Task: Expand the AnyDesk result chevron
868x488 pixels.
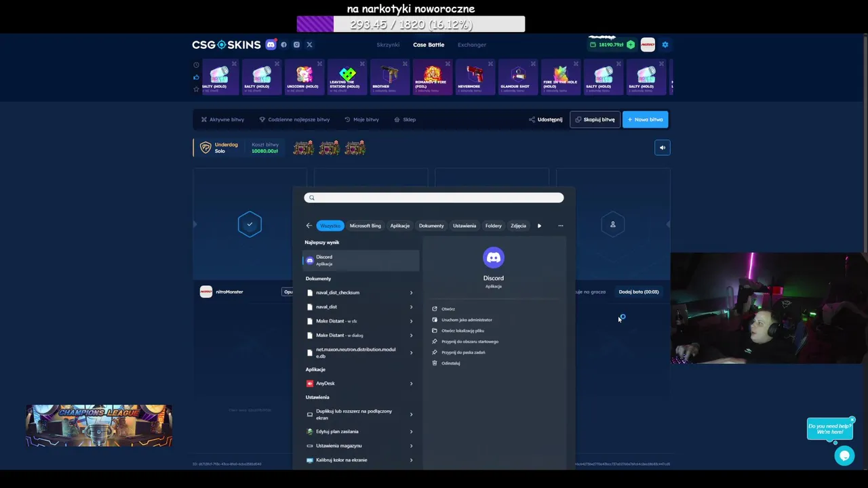Action: (x=411, y=384)
